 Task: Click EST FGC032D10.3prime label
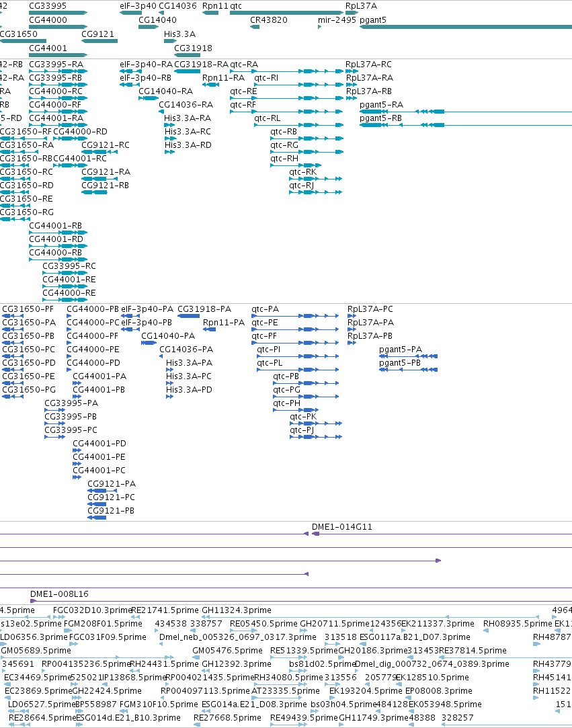(93, 610)
